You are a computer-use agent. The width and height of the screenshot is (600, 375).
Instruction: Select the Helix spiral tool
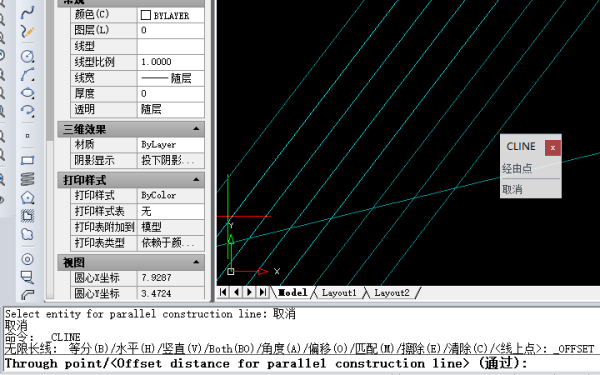(x=27, y=179)
